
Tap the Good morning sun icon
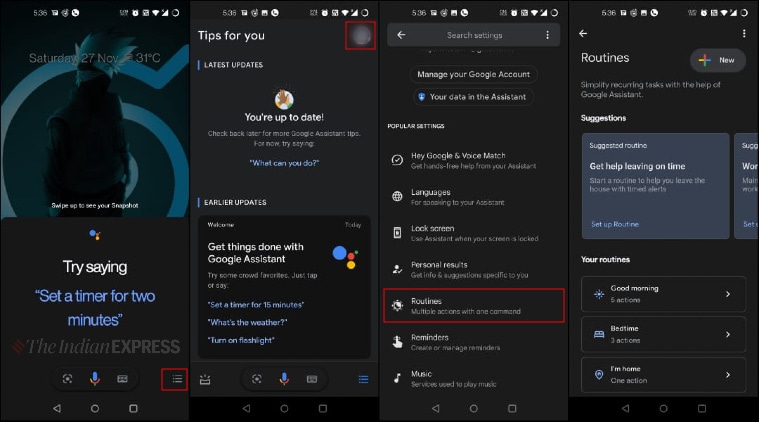coord(599,294)
